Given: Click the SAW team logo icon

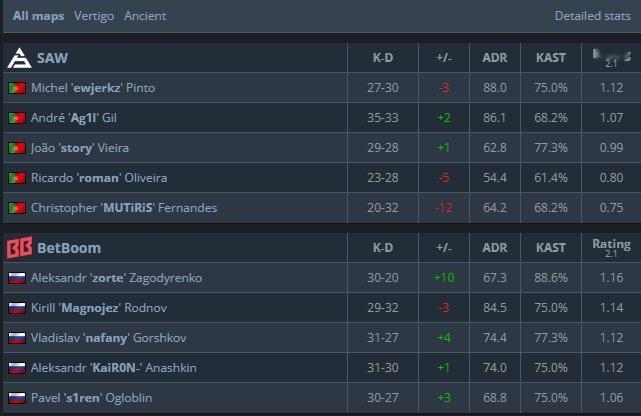Looking at the screenshot, I should coord(19,58).
